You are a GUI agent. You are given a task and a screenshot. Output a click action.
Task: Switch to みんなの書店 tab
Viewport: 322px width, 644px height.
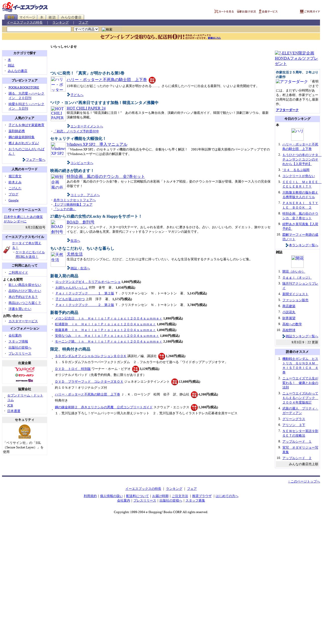click(71, 17)
